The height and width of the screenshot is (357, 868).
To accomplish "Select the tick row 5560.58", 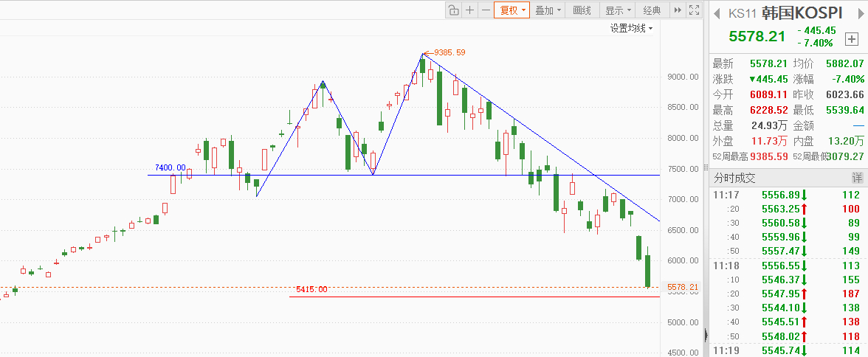I will 787,223.
